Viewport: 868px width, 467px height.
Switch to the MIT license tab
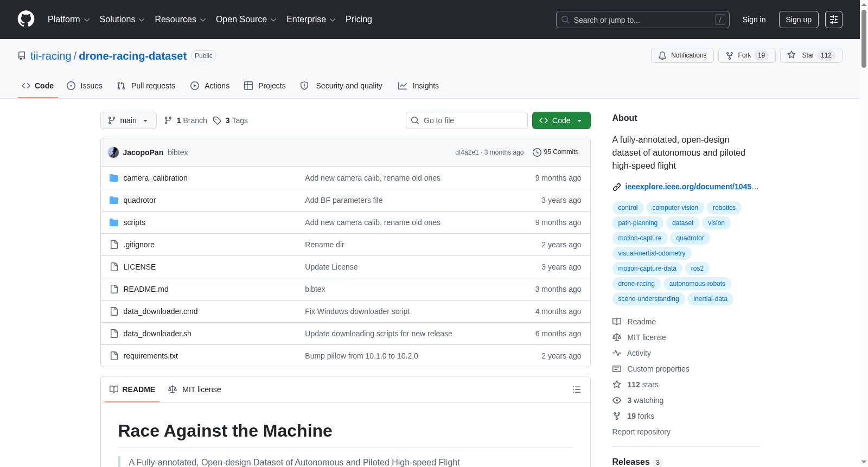point(195,389)
